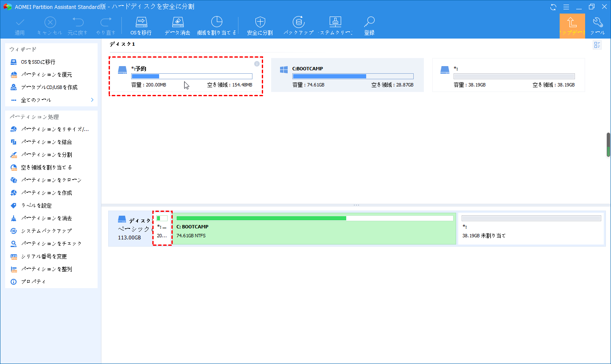This screenshot has height=364, width=611.
Task: Click the 予約 partition usage bar on its card
Action: pyautogui.click(x=192, y=76)
